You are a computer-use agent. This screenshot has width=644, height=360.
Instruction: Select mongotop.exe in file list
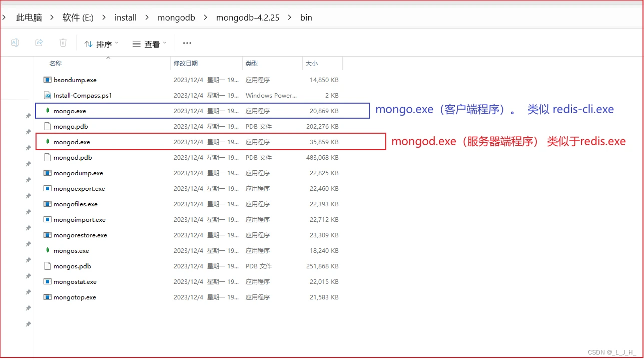point(75,297)
